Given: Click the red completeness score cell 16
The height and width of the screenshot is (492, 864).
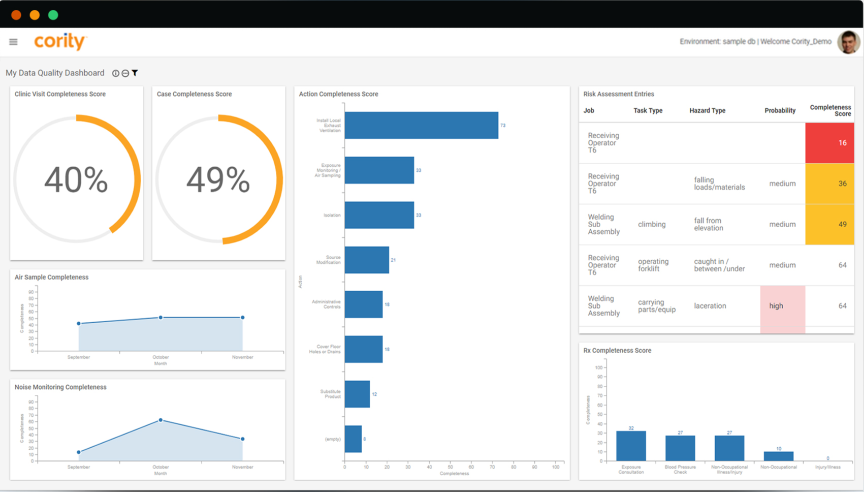Looking at the screenshot, I should [829, 143].
